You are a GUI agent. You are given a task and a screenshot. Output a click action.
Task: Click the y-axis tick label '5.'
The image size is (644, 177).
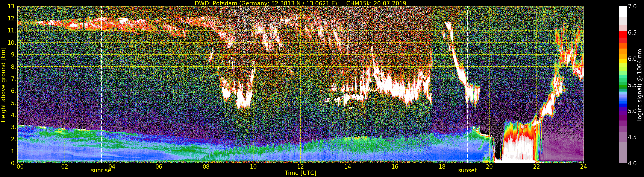click(13, 103)
